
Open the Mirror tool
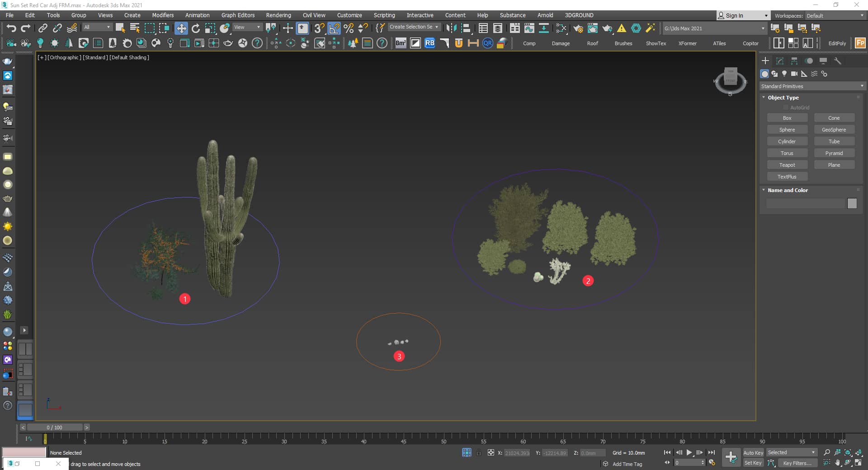click(x=451, y=28)
